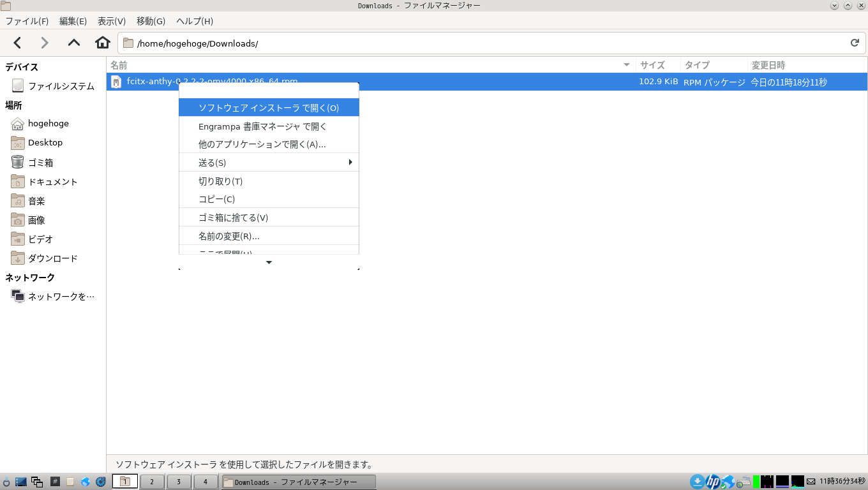Viewport: 868px width, 490px height.
Task: Click the HP tray icon
Action: pos(713,481)
